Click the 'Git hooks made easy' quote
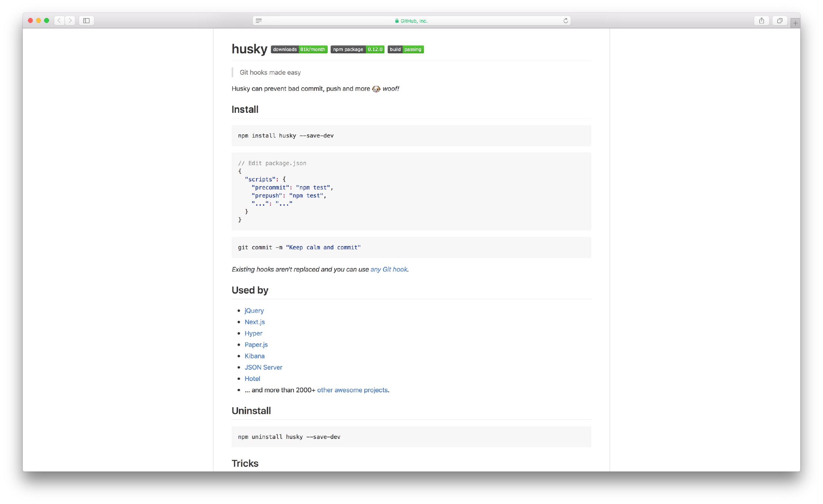Viewport: 823px width, 504px height. 270,72
